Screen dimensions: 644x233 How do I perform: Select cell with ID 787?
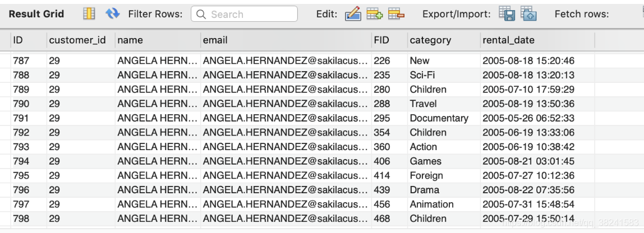(29, 60)
